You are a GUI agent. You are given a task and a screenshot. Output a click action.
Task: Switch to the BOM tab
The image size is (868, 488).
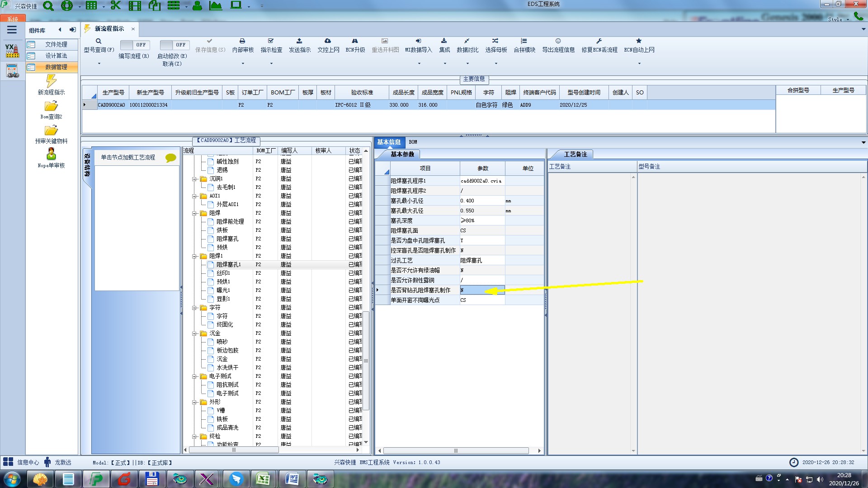click(x=413, y=142)
